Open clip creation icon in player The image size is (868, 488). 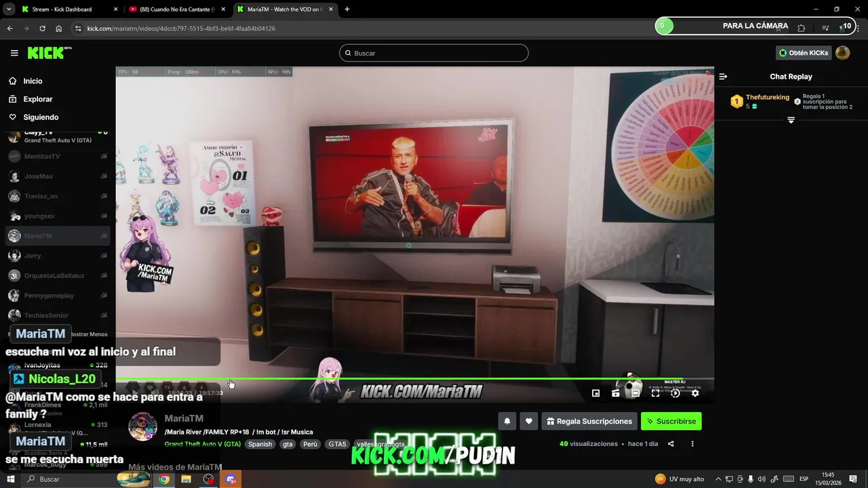[616, 393]
